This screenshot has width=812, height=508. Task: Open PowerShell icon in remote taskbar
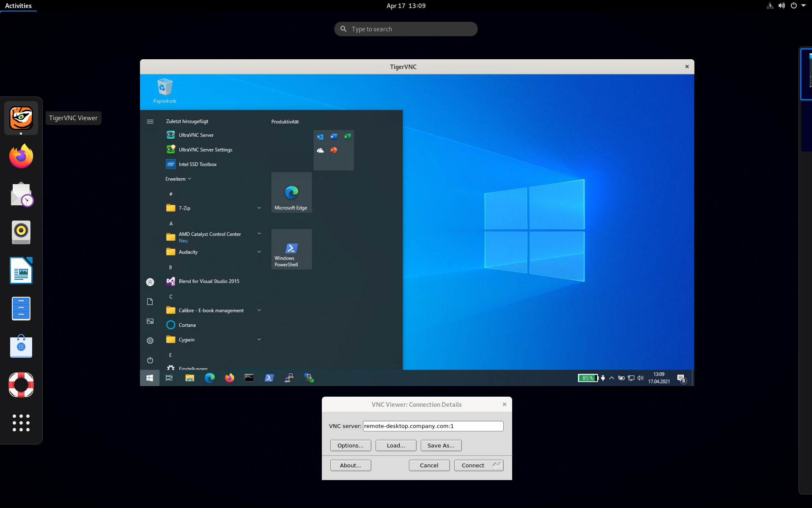point(269,378)
